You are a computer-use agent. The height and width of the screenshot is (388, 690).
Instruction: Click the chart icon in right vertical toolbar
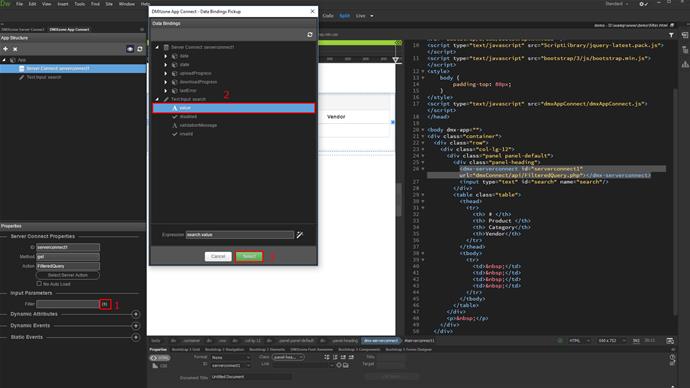click(685, 64)
